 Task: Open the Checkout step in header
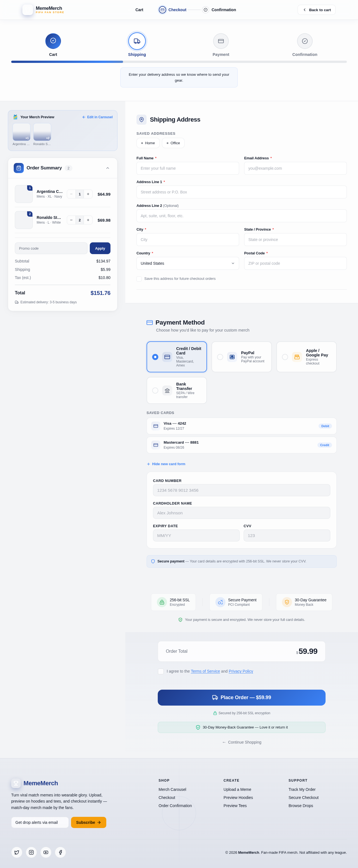(x=173, y=10)
